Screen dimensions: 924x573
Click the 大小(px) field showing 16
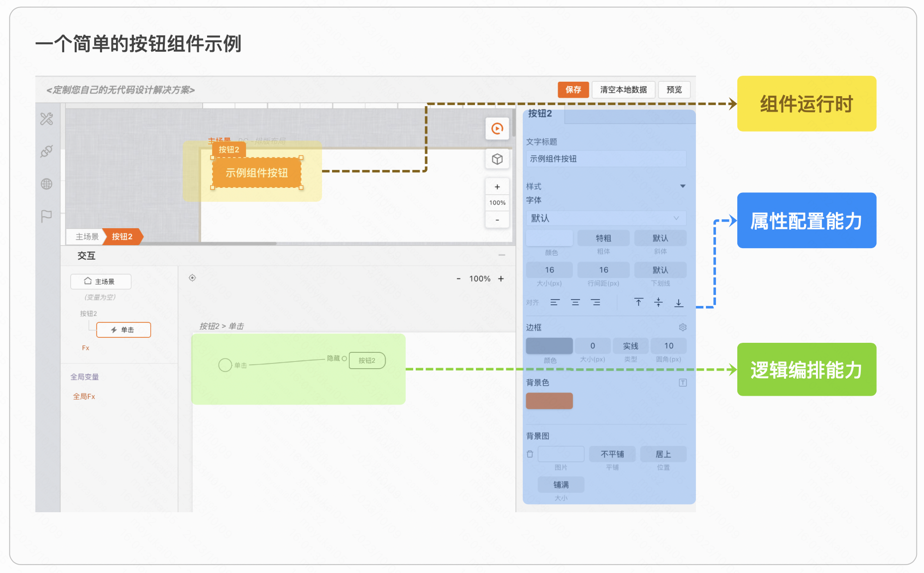pyautogui.click(x=549, y=270)
